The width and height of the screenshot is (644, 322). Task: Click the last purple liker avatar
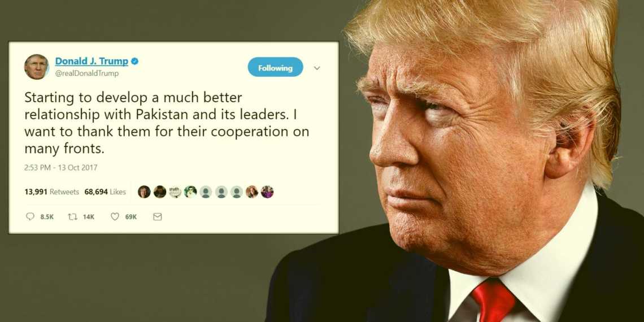pos(267,192)
